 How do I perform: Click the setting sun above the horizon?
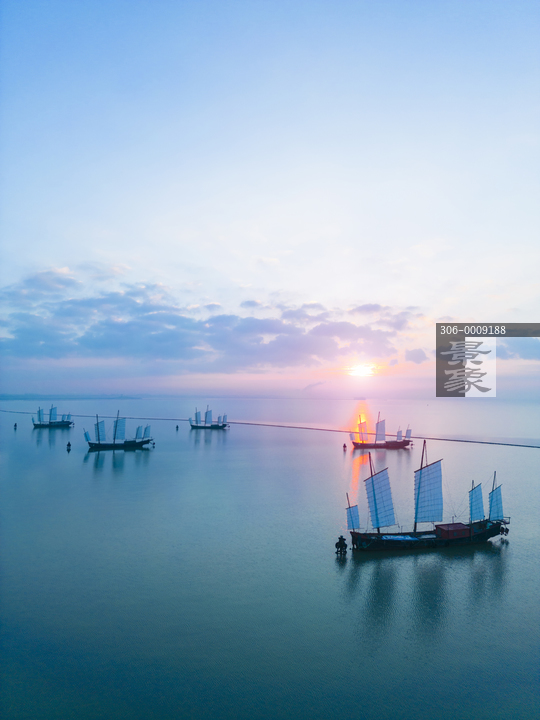pyautogui.click(x=362, y=370)
